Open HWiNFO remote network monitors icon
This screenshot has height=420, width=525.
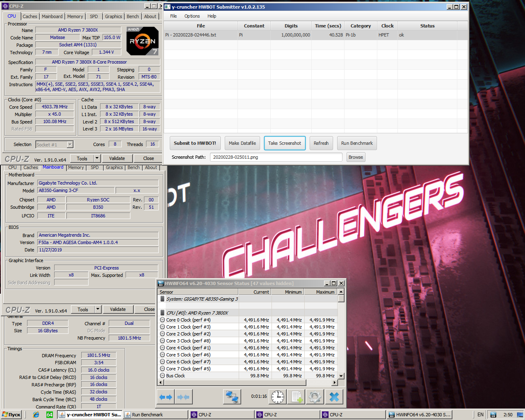coord(232,397)
